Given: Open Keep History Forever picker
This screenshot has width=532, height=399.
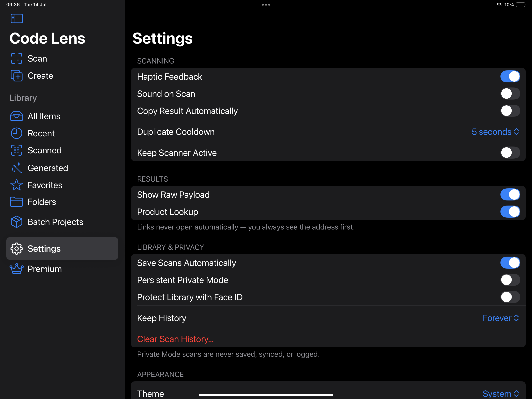Looking at the screenshot, I should pos(501,318).
